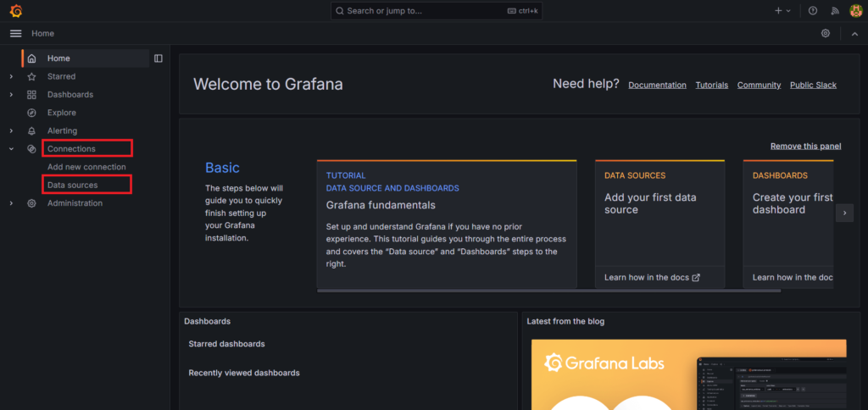Open Explore in the sidebar

pyautogui.click(x=61, y=113)
